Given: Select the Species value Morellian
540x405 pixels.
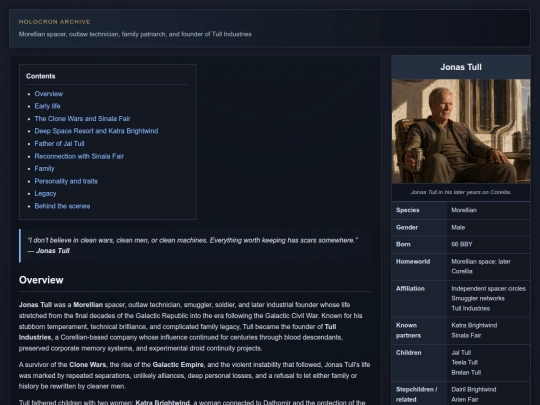Looking at the screenshot, I should point(464,210).
